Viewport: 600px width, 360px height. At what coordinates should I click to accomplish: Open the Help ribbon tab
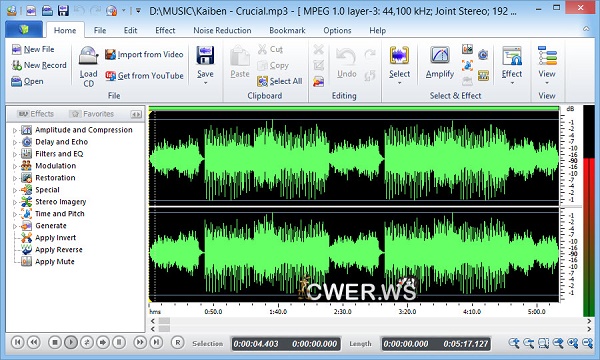(377, 31)
